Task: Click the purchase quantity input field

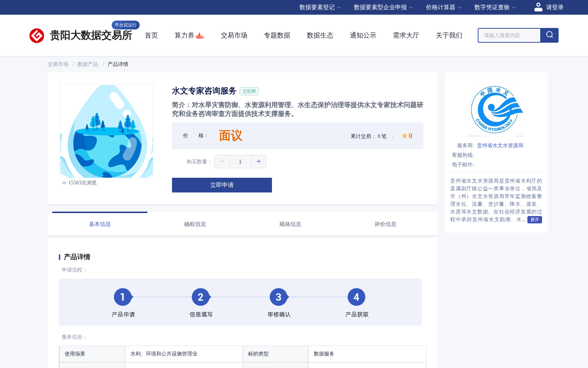Action: (240, 162)
